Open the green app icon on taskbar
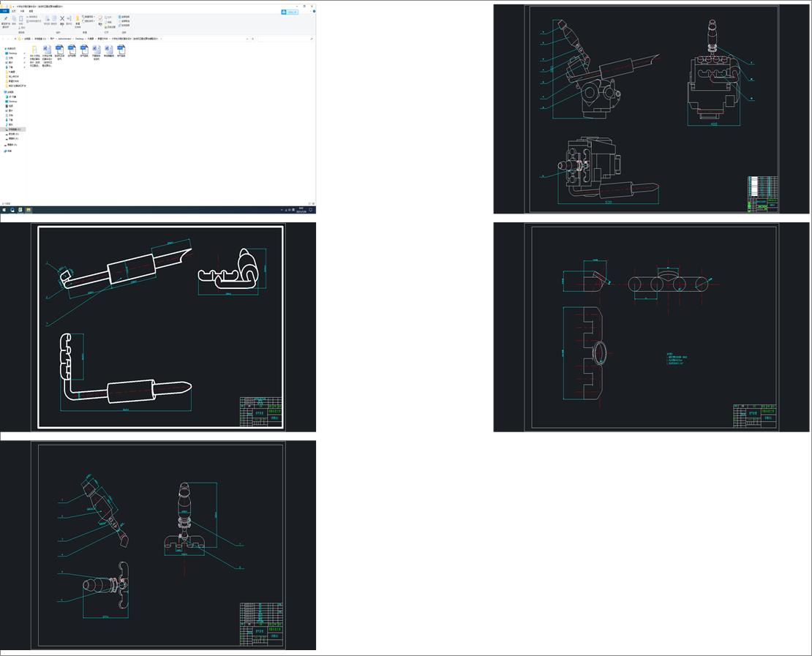The image size is (812, 656). click(x=20, y=210)
